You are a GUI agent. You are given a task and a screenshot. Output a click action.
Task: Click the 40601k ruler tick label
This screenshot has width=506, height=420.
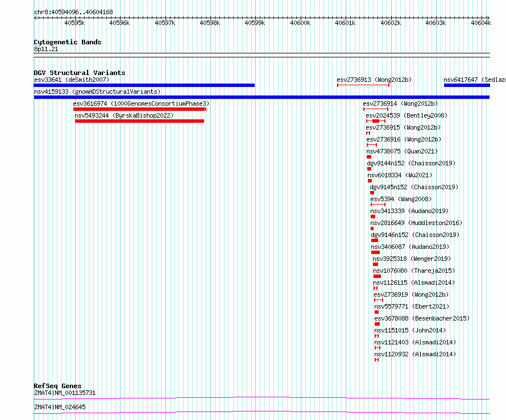click(345, 23)
